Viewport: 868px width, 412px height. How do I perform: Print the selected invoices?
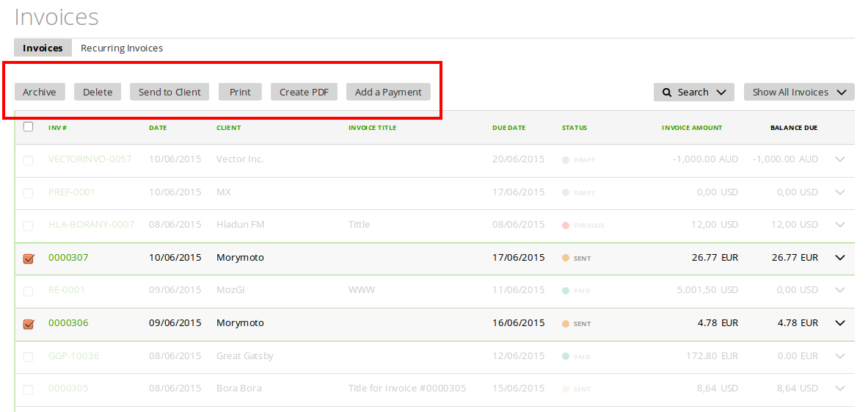click(x=240, y=92)
